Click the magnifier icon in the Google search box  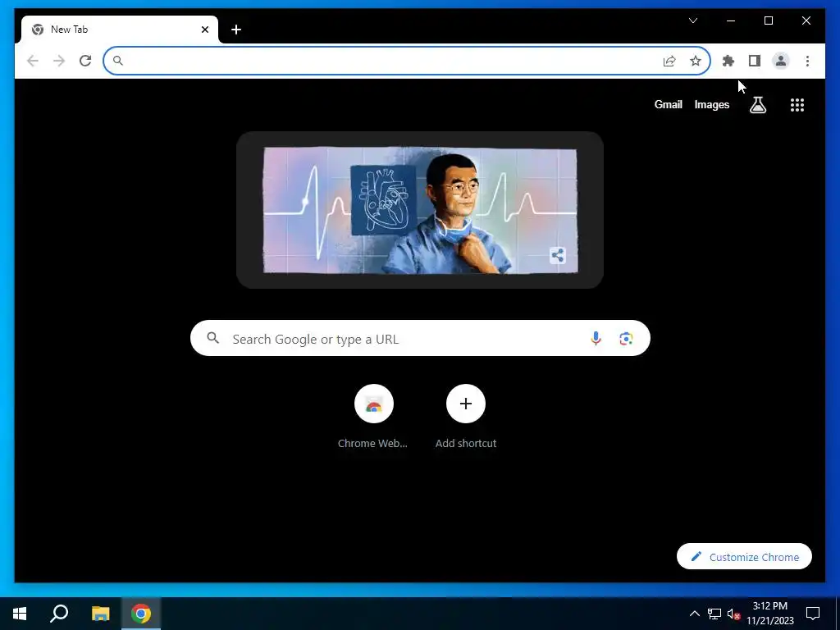[x=212, y=338]
